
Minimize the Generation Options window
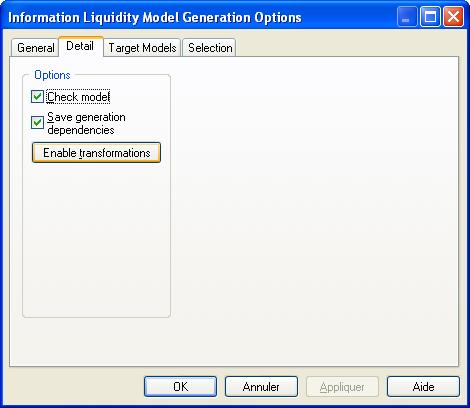click(407, 17)
